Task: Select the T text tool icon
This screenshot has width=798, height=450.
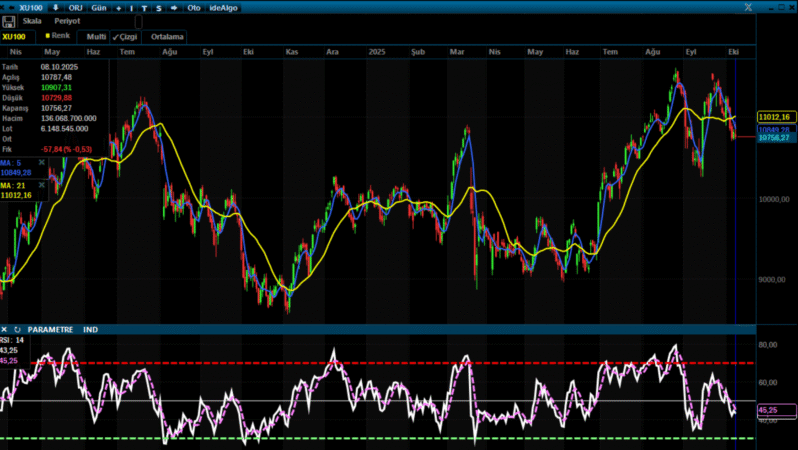Action: pos(146,7)
